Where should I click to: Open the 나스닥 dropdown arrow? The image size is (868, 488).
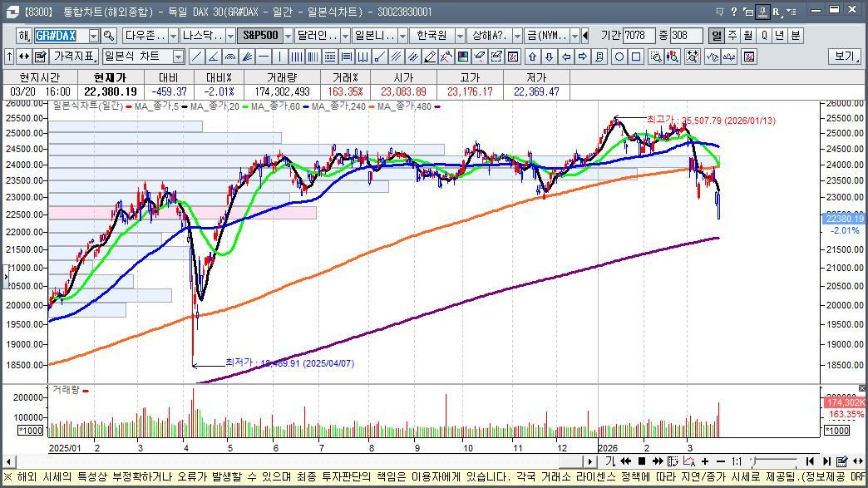[x=231, y=36]
